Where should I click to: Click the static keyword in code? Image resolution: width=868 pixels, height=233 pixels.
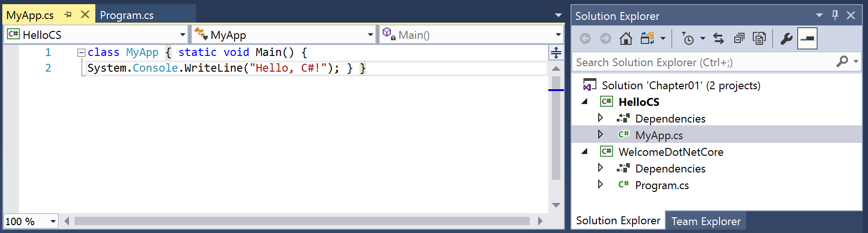tap(198, 52)
